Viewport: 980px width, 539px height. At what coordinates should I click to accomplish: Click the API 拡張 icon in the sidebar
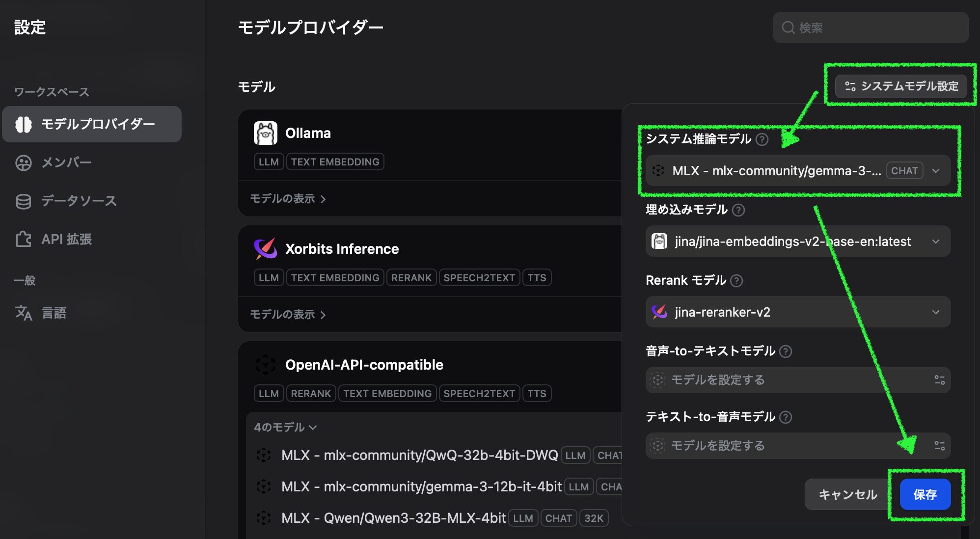pyautogui.click(x=22, y=240)
